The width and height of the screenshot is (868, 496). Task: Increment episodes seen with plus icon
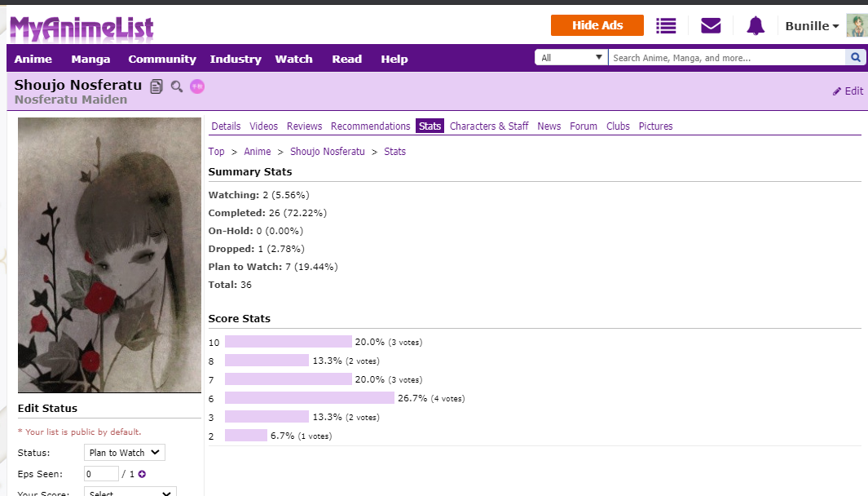(142, 474)
